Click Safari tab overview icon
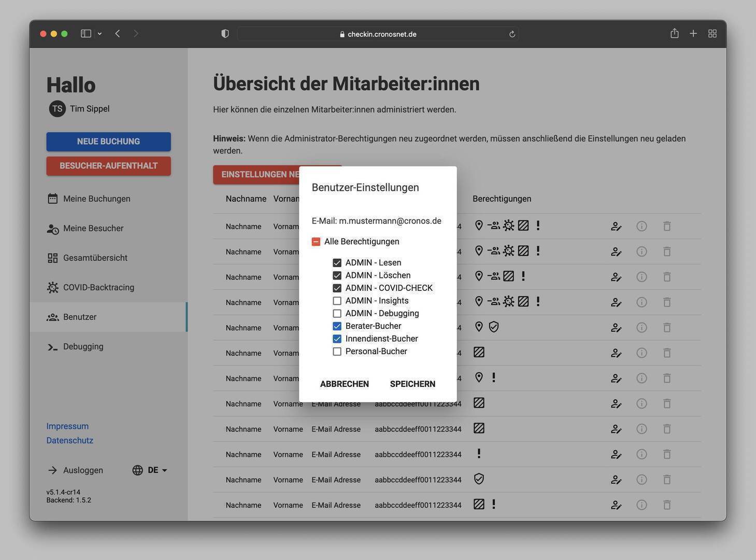This screenshot has width=756, height=560. click(712, 34)
